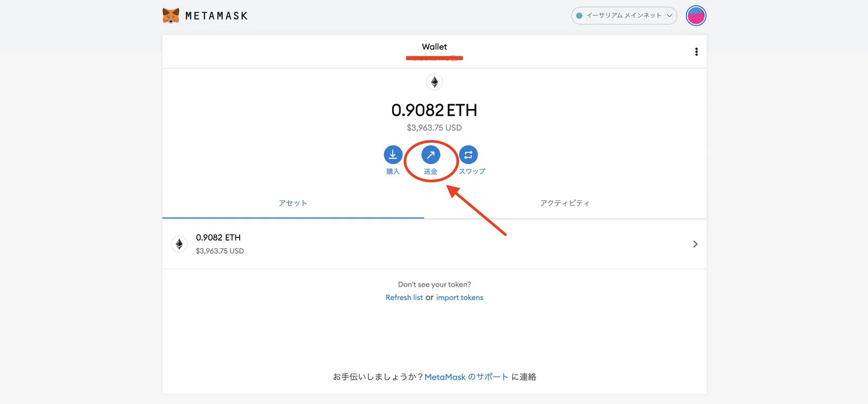Click the 送金 (Send) arrow button
This screenshot has height=404, width=868.
[431, 155]
